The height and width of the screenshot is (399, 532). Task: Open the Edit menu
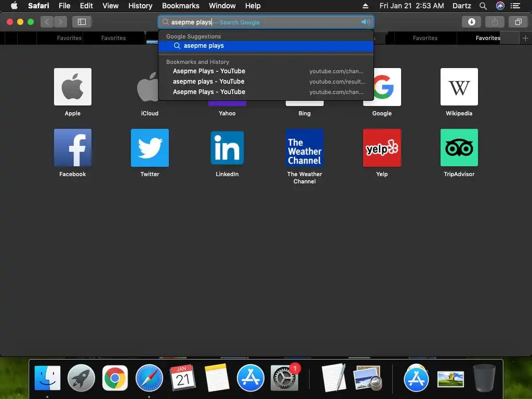(x=86, y=6)
